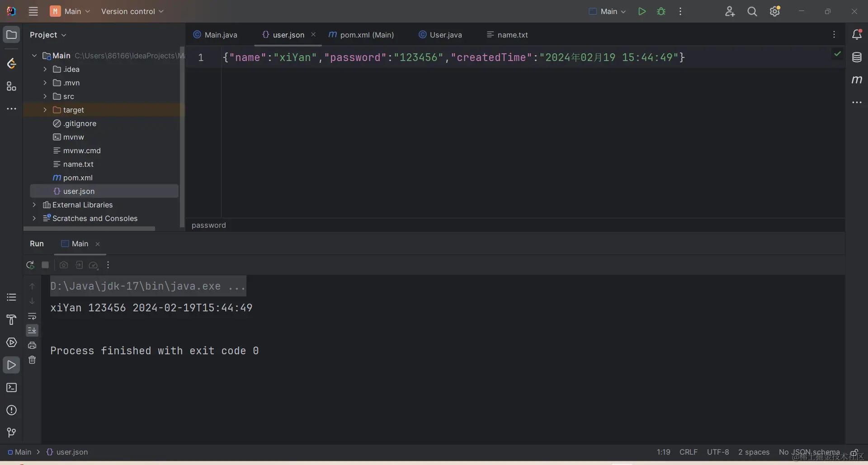Open run configuration Main dropdown
This screenshot has height=465, width=868.
pos(607,11)
